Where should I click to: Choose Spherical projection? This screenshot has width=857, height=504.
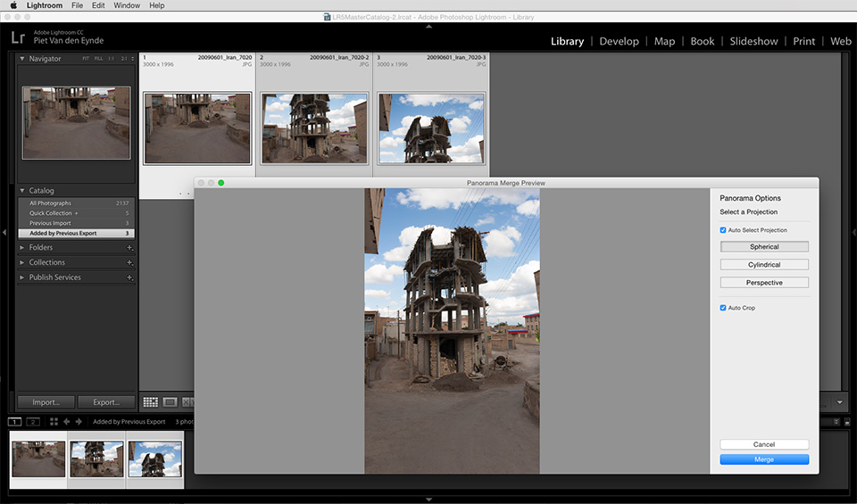point(764,247)
